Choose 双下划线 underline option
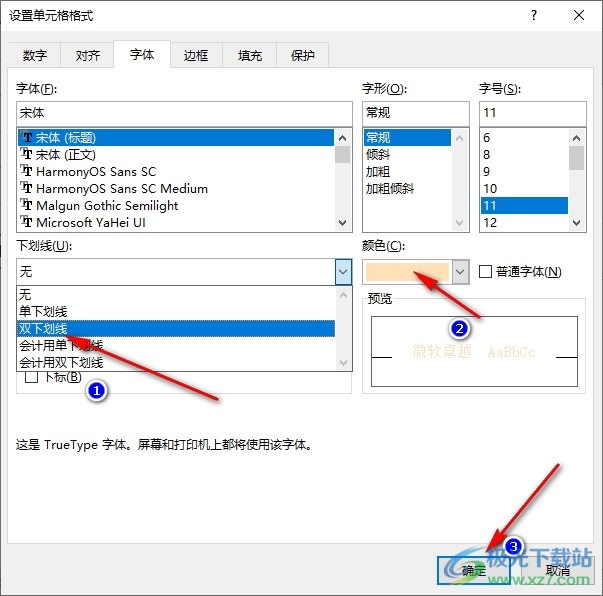Image resolution: width=603 pixels, height=596 pixels. [177, 328]
